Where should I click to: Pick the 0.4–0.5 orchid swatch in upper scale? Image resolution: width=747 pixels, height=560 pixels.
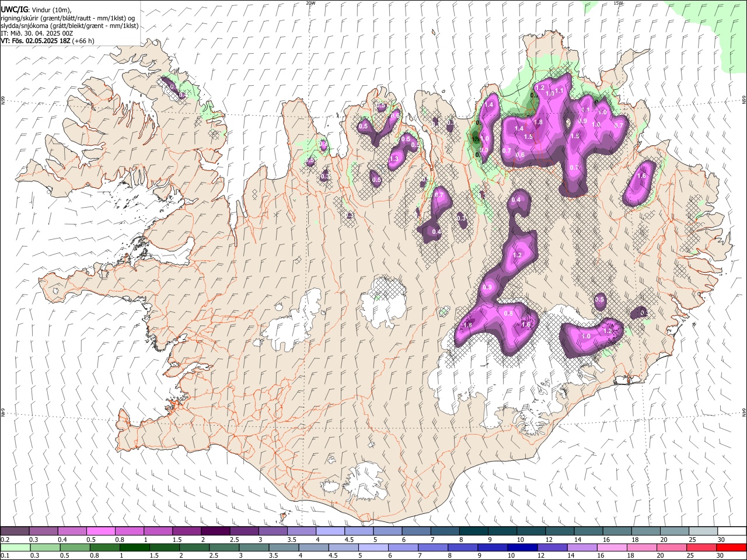[72, 531]
